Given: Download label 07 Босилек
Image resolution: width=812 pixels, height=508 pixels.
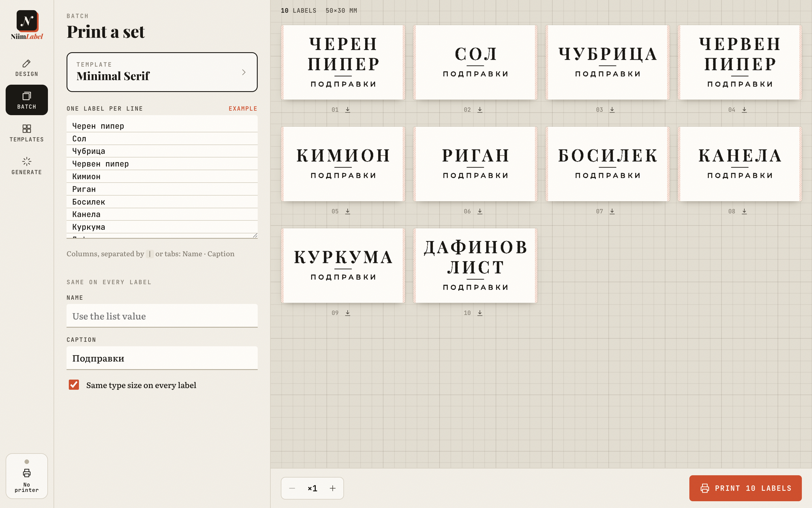Looking at the screenshot, I should point(612,211).
